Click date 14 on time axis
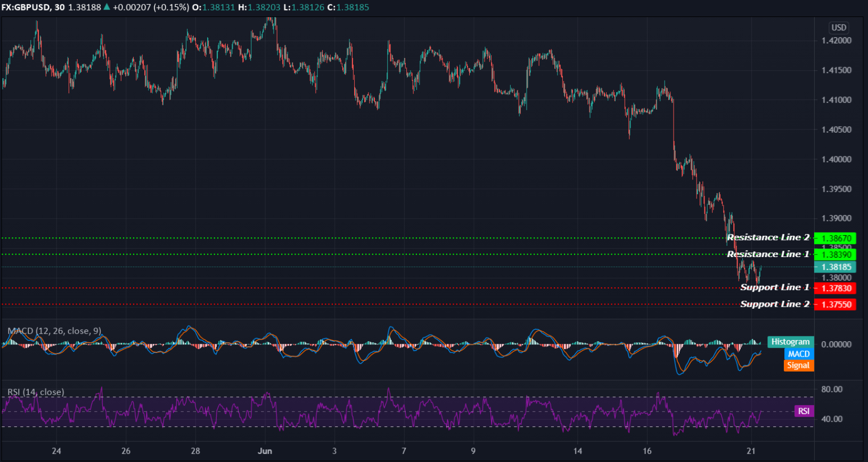The width and height of the screenshot is (868, 462). pos(578,451)
